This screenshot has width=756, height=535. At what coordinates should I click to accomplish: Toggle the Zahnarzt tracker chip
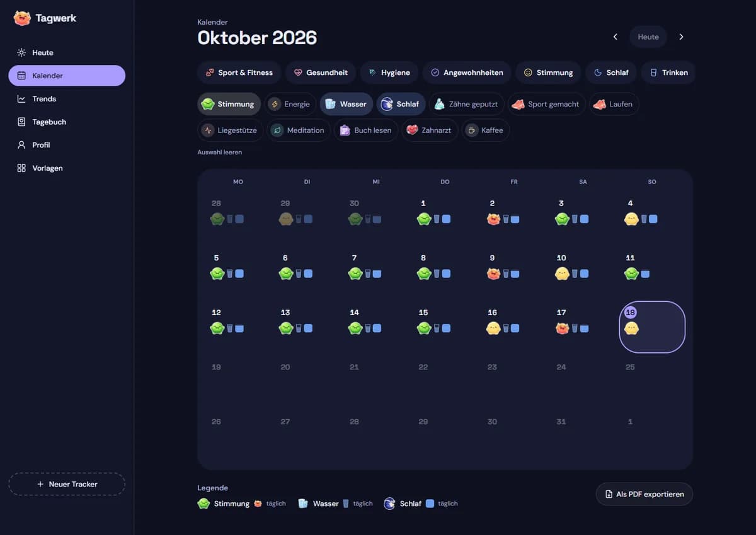coord(430,130)
